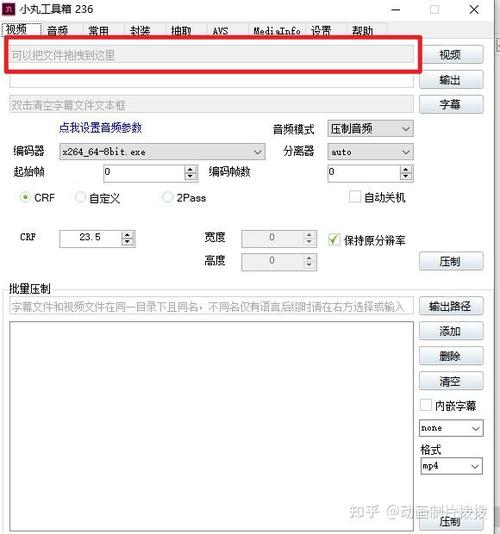500x534 pixels.
Task: Click the subtitle file text box
Action: [x=211, y=105]
